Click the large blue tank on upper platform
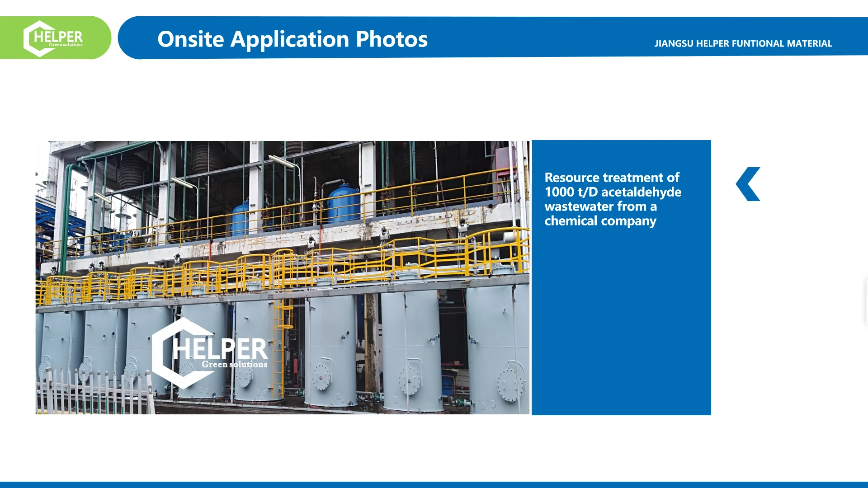This screenshot has height=488, width=868. pyautogui.click(x=343, y=203)
